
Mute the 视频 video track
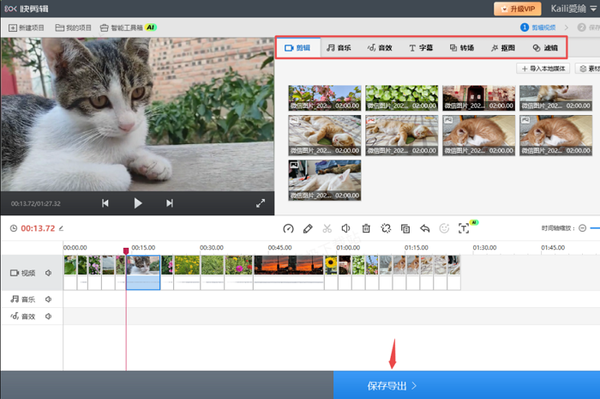[x=48, y=273]
